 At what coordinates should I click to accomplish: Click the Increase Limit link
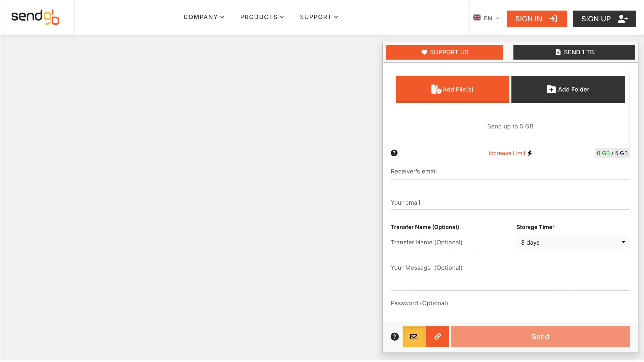pos(507,153)
